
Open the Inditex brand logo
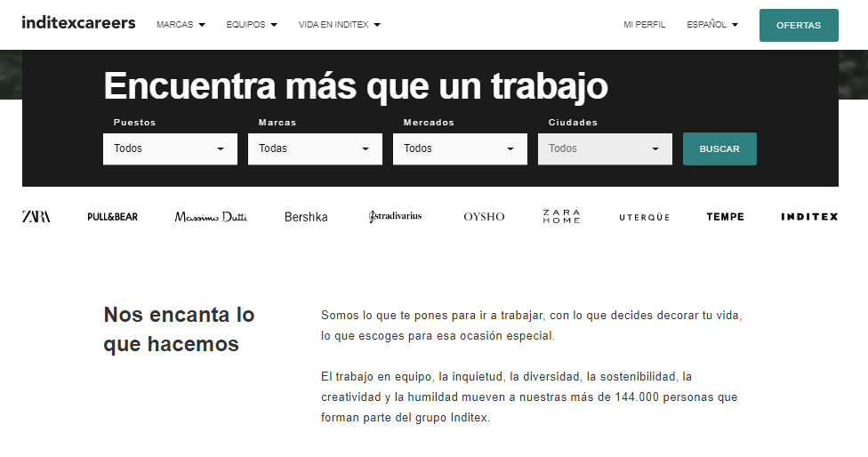point(809,217)
